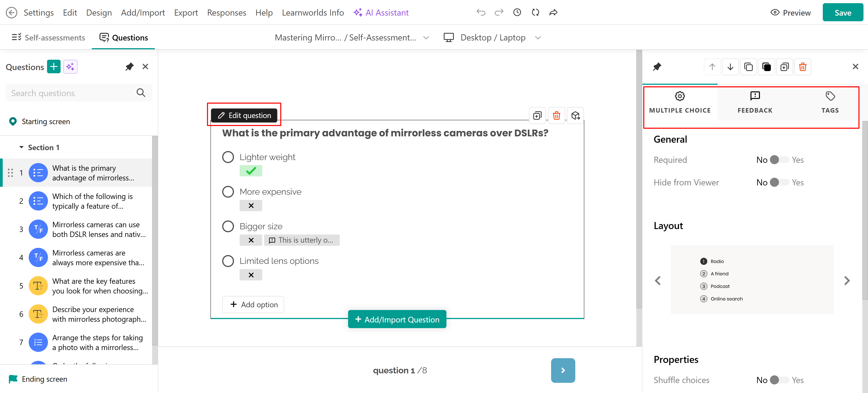
Task: Click the Add option button
Action: [253, 304]
